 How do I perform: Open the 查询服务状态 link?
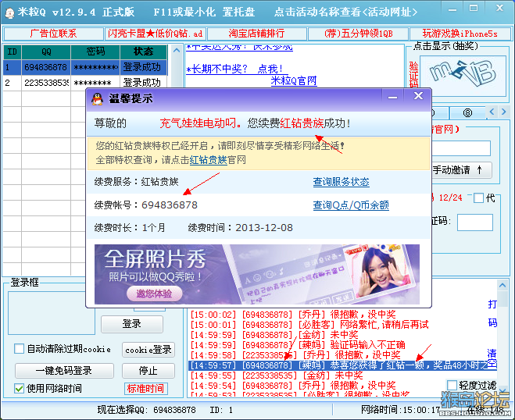341,182
